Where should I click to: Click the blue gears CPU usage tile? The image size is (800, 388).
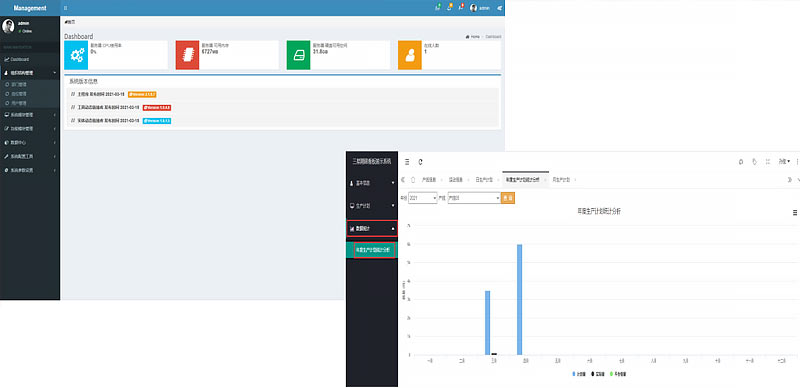point(76,55)
